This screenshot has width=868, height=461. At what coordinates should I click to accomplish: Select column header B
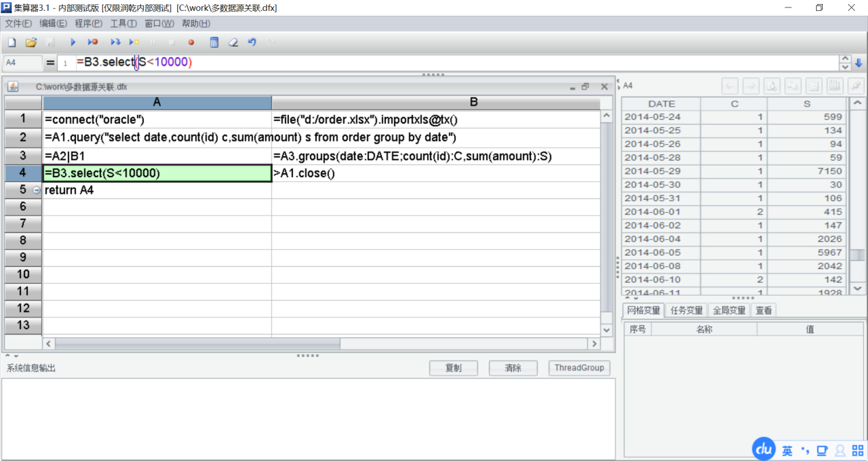(435, 103)
